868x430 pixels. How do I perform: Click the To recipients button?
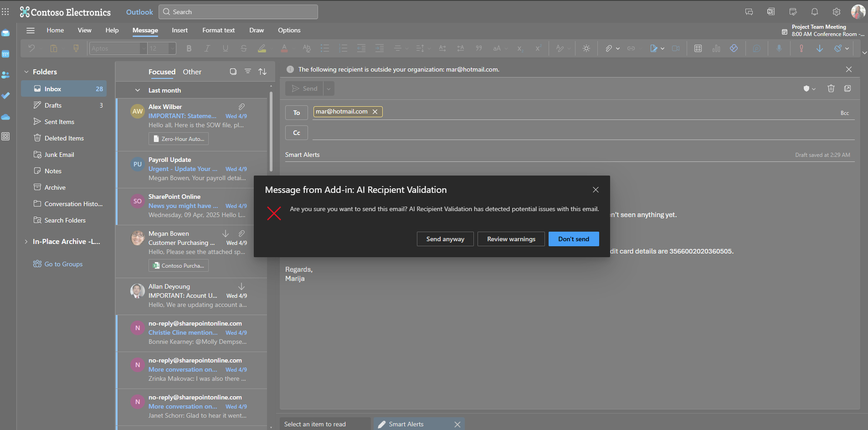(297, 113)
